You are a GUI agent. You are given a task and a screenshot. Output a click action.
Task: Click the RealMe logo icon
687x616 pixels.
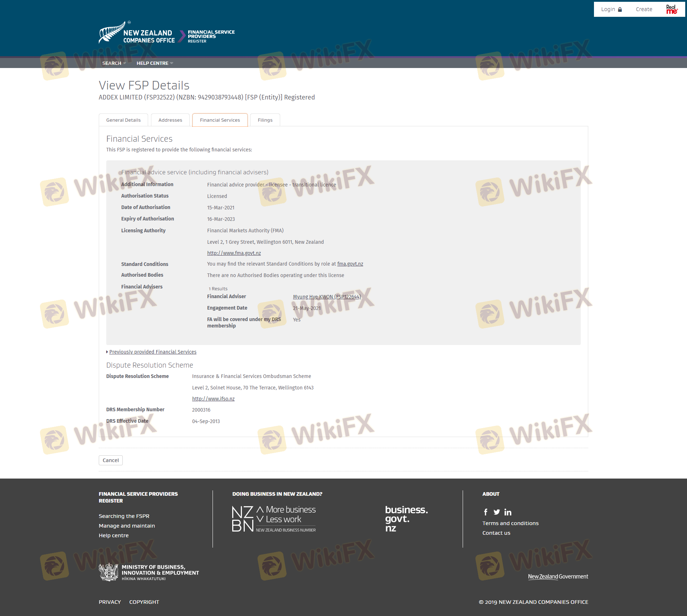click(672, 9)
